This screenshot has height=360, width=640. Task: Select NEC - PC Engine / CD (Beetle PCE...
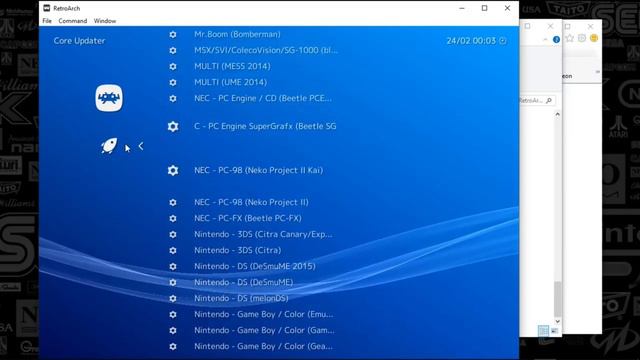tap(263, 98)
